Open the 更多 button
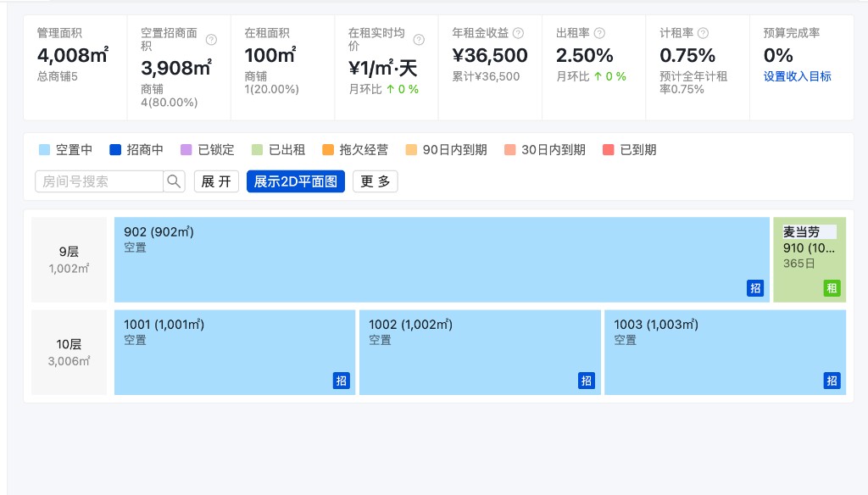Viewport: 868px width, 495px height. (376, 181)
